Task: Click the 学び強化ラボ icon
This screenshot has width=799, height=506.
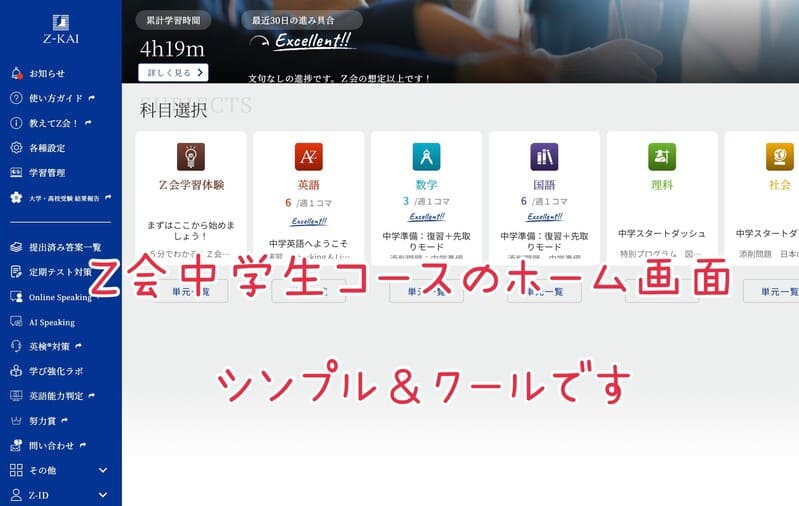Action: pos(16,371)
